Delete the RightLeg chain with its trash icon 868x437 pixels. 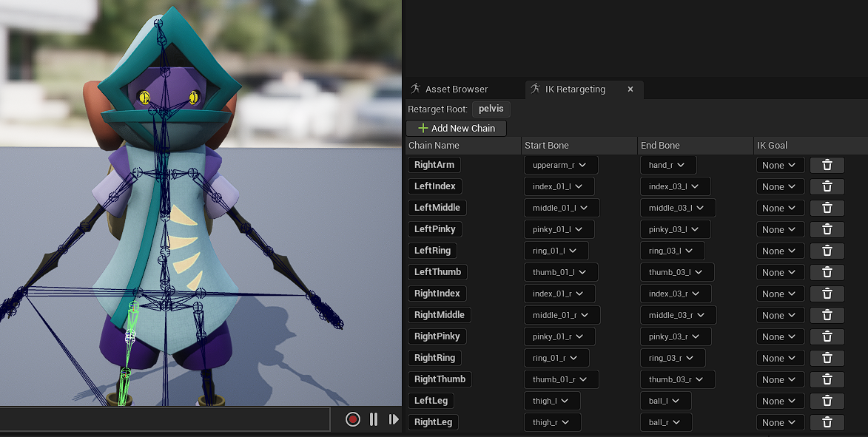click(x=827, y=423)
